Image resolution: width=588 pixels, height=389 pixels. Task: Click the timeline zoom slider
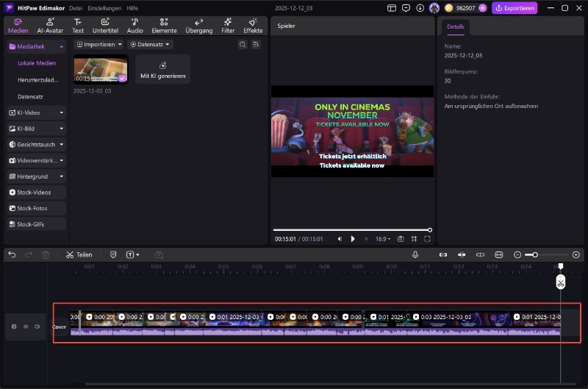point(547,254)
